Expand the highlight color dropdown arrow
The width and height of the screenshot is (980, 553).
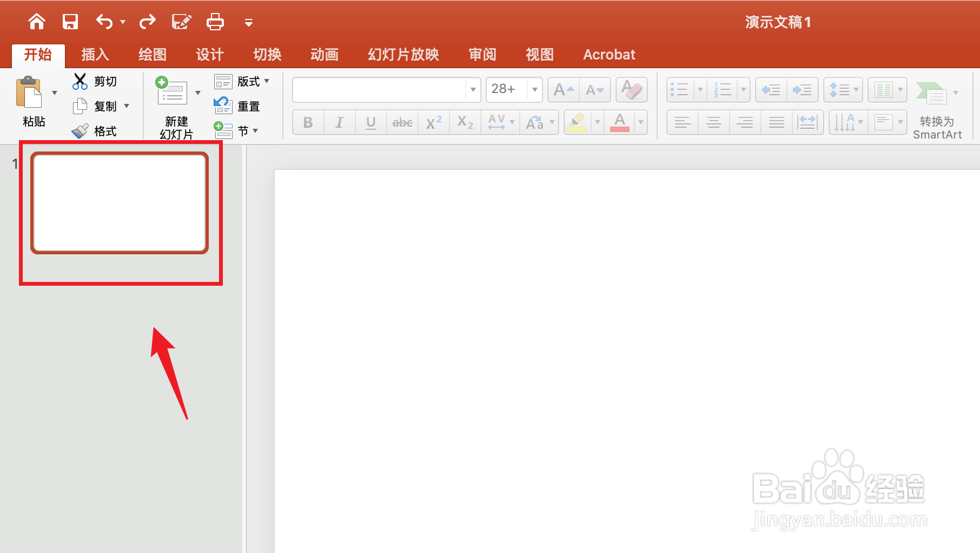[x=598, y=123]
